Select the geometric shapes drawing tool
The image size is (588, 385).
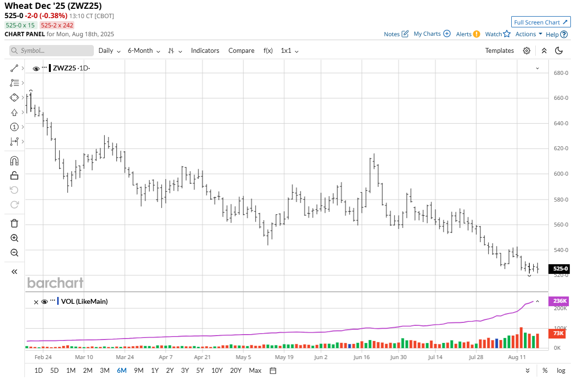[14, 97]
